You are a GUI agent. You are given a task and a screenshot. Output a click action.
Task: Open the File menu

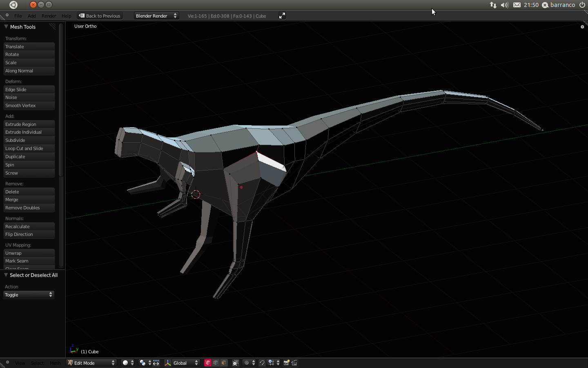tap(18, 16)
